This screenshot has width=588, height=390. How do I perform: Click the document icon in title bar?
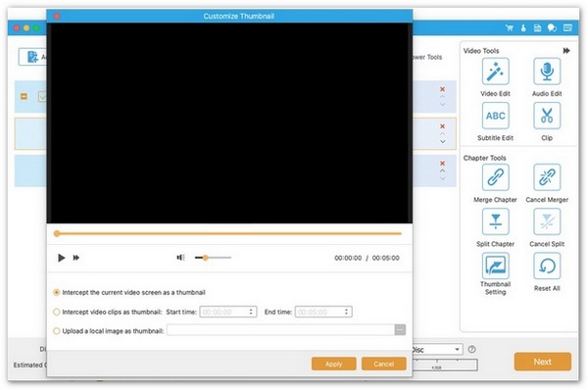537,27
